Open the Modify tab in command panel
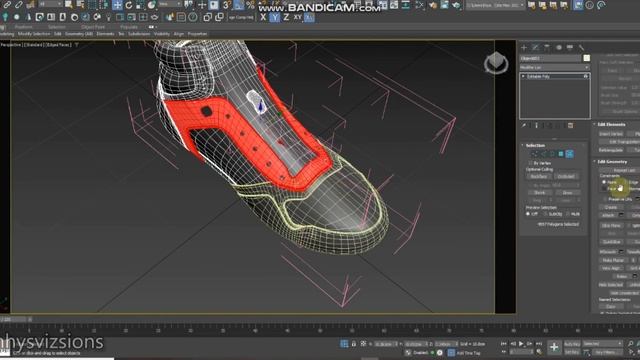Screen dimensions: 640x360 click(x=536, y=48)
